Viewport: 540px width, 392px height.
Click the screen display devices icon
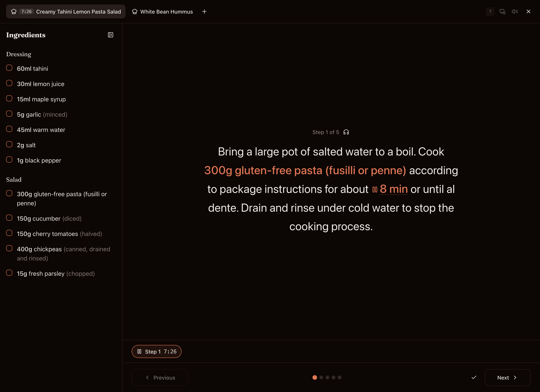(502, 12)
